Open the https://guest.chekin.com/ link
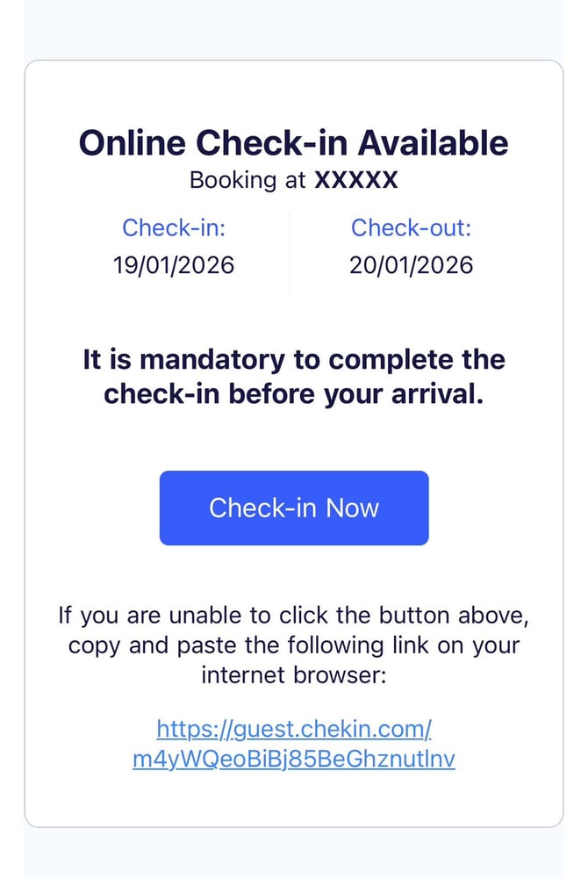588x879 pixels. pos(294,729)
